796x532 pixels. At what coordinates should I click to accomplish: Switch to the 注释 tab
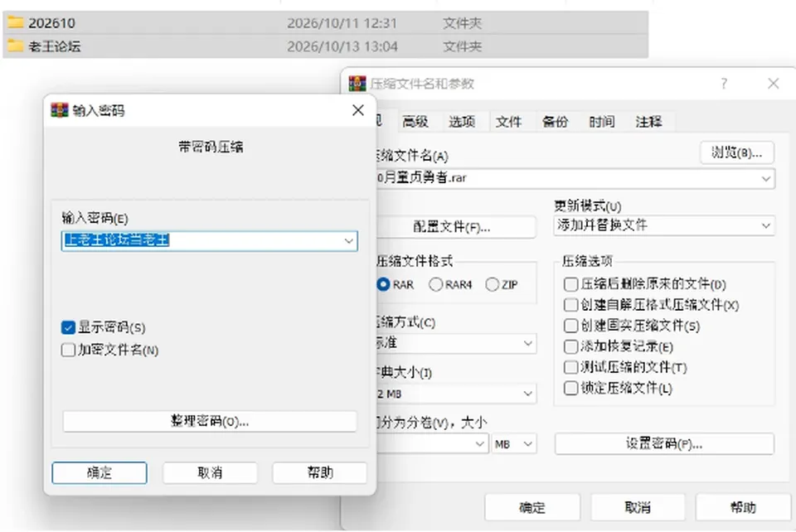(x=648, y=122)
